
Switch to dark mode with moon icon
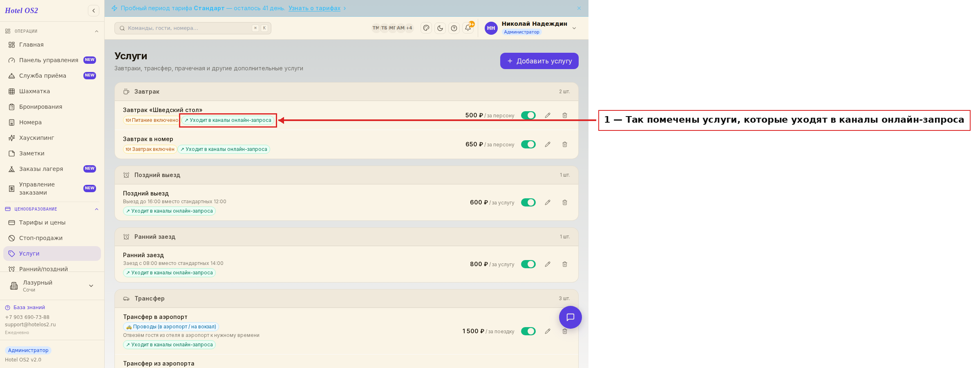pyautogui.click(x=440, y=28)
